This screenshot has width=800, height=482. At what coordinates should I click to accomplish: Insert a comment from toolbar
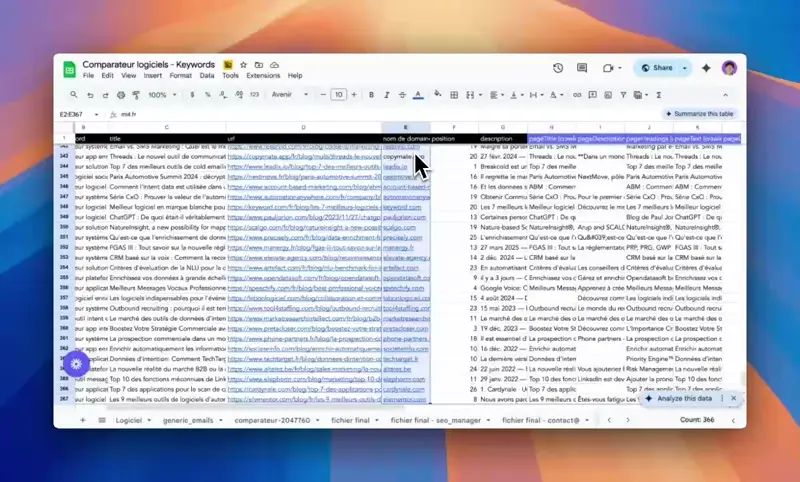coord(592,95)
